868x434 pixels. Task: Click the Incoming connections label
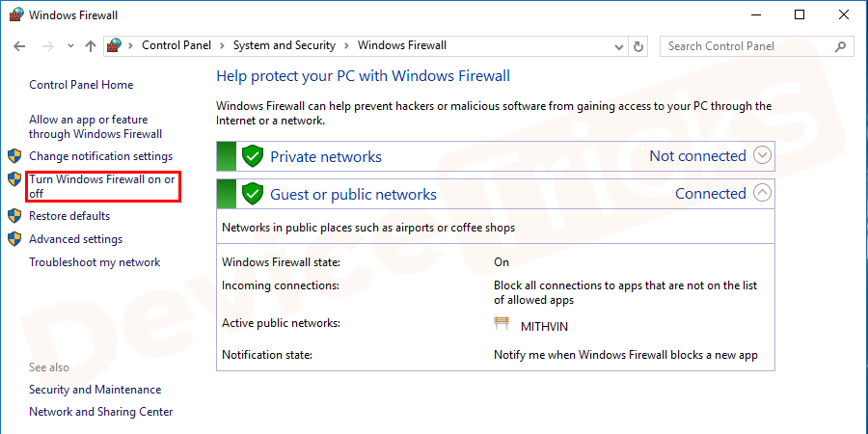280,285
